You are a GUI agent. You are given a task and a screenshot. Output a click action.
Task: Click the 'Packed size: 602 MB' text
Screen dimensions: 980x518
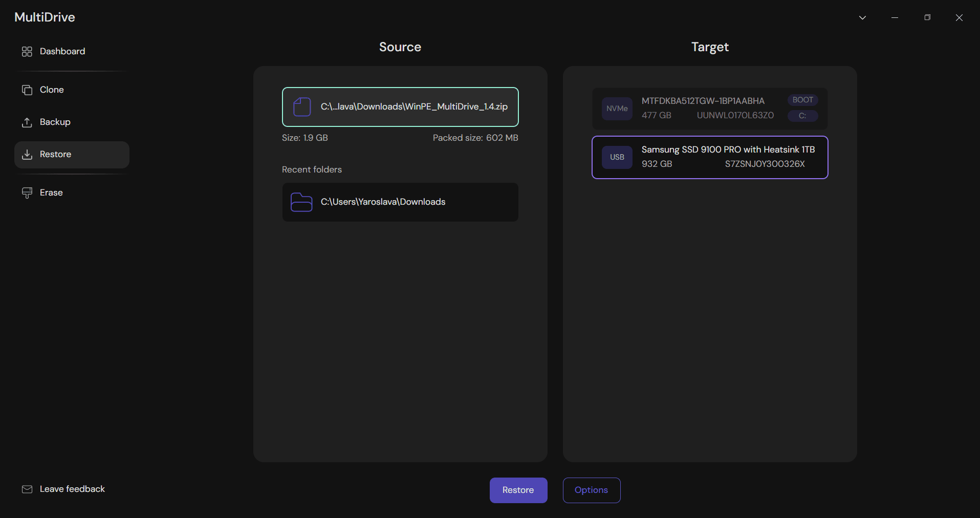(475, 138)
